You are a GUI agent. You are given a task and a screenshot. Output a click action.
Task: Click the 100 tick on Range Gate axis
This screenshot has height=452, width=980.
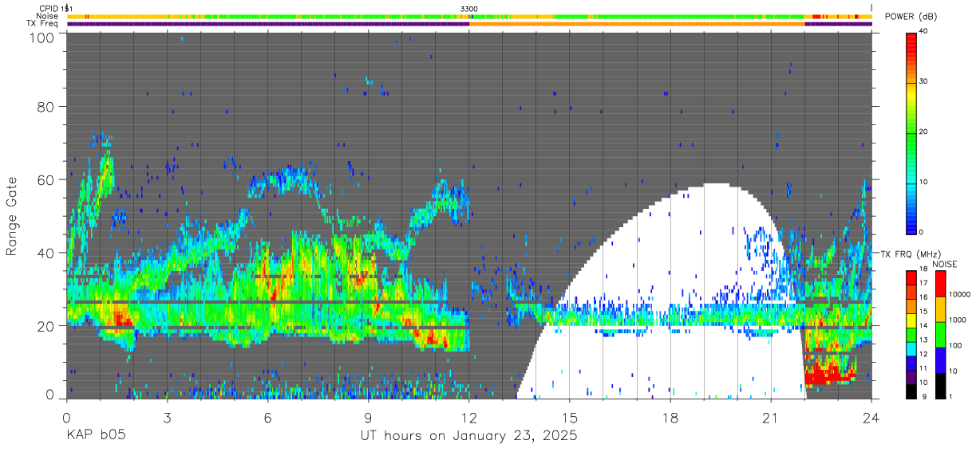(x=42, y=37)
